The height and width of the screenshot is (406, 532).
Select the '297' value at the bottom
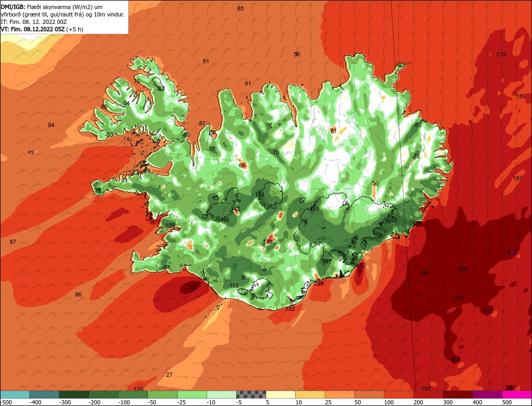click(x=426, y=389)
